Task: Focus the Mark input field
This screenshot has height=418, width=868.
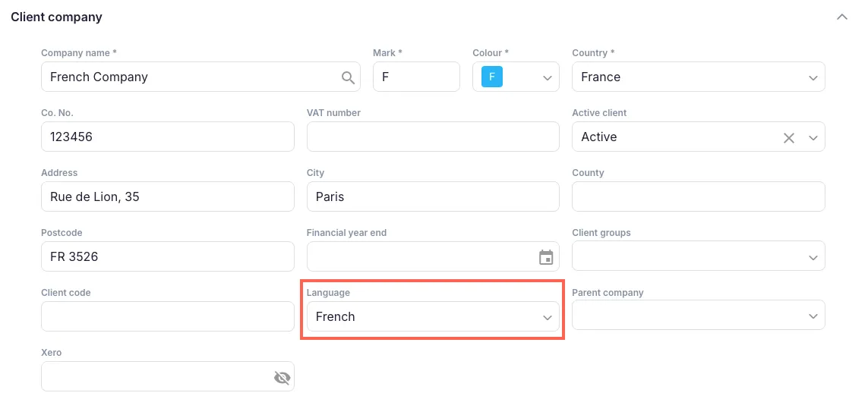Action: tap(416, 77)
